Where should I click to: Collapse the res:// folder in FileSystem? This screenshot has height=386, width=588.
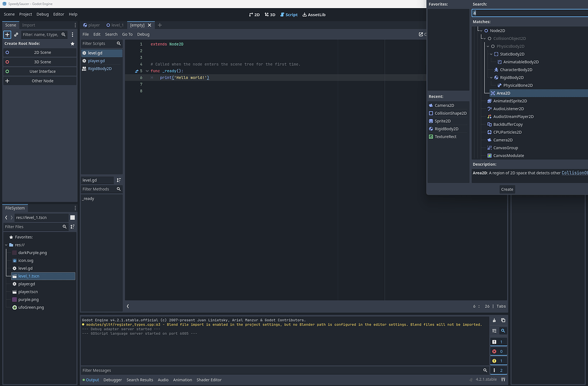[x=5, y=245]
